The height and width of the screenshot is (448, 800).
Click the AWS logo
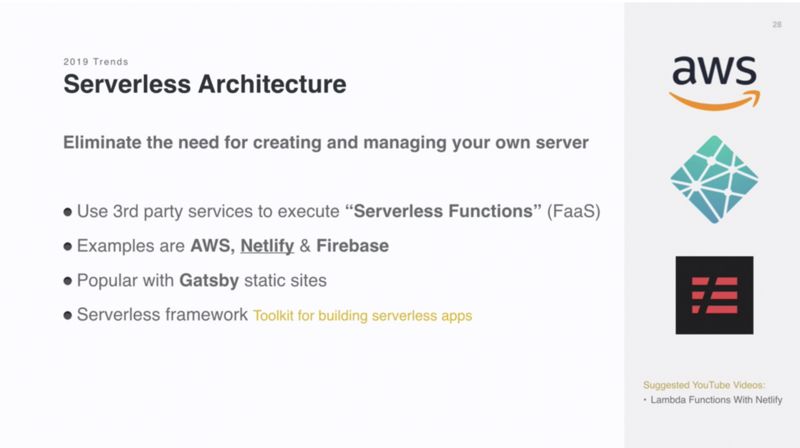tap(714, 83)
